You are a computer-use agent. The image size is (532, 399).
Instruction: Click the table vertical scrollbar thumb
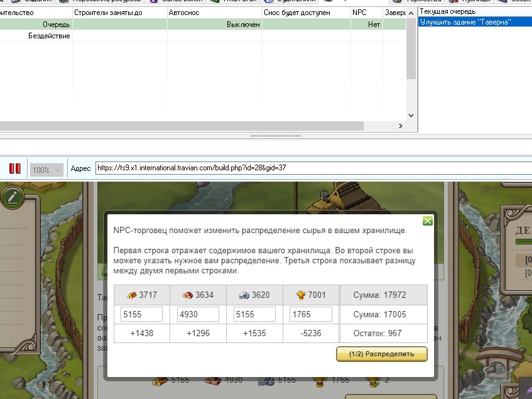coord(411,48)
